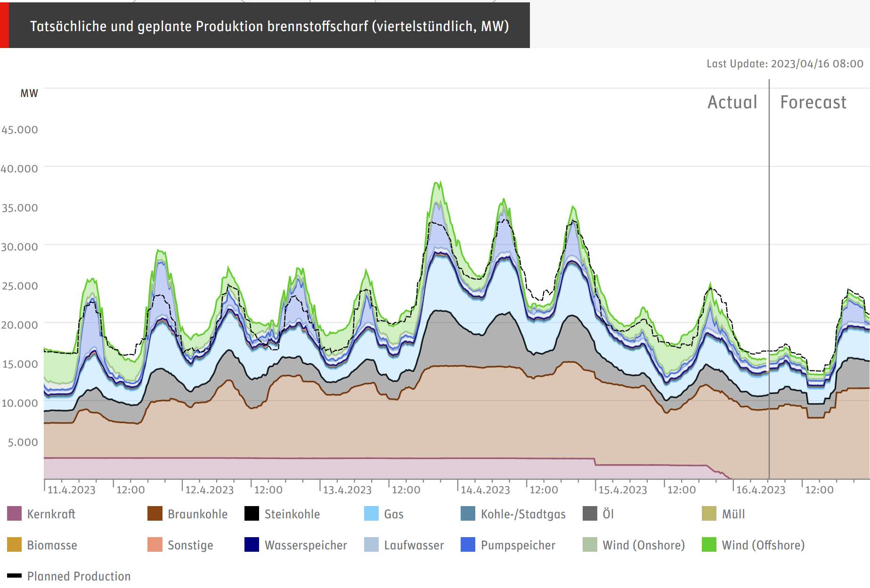This screenshot has width=870, height=588.
Task: Toggle the Wind (Offshore) legend entry
Action: pyautogui.click(x=753, y=545)
